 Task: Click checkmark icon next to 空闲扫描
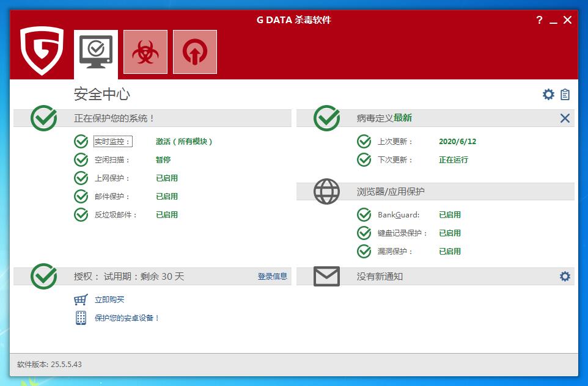point(81,160)
